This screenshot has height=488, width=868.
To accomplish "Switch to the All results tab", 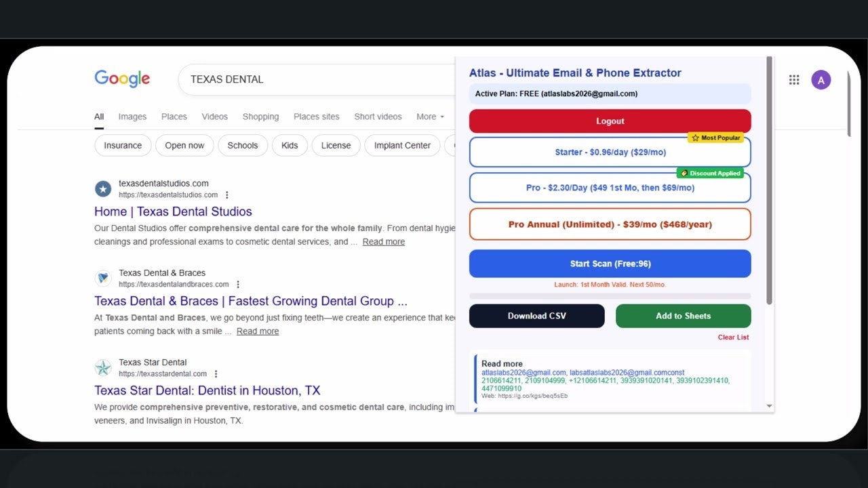I will pyautogui.click(x=99, y=117).
